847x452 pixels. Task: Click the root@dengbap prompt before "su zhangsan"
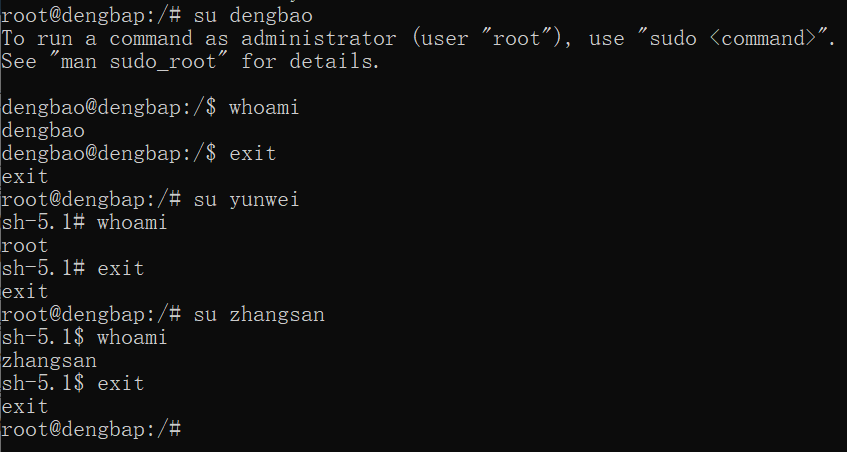[x=91, y=314]
